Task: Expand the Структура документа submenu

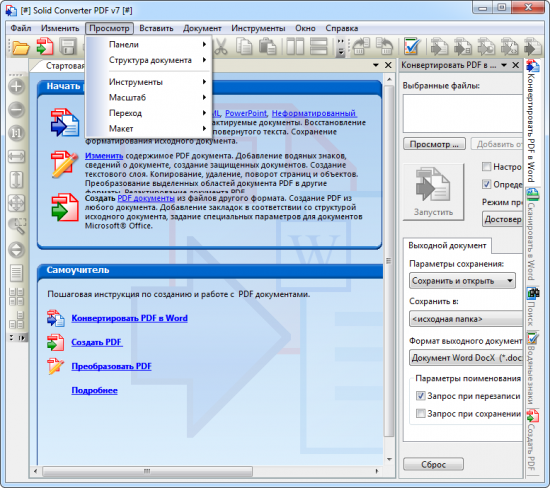Action: [x=149, y=60]
